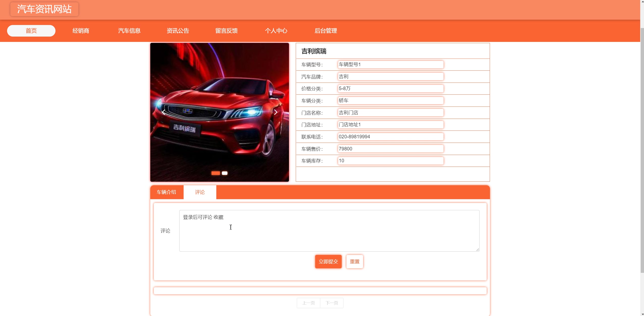Screen dimensions: 644x316
Task: Click the 立即提交 submit button
Action: 328,261
